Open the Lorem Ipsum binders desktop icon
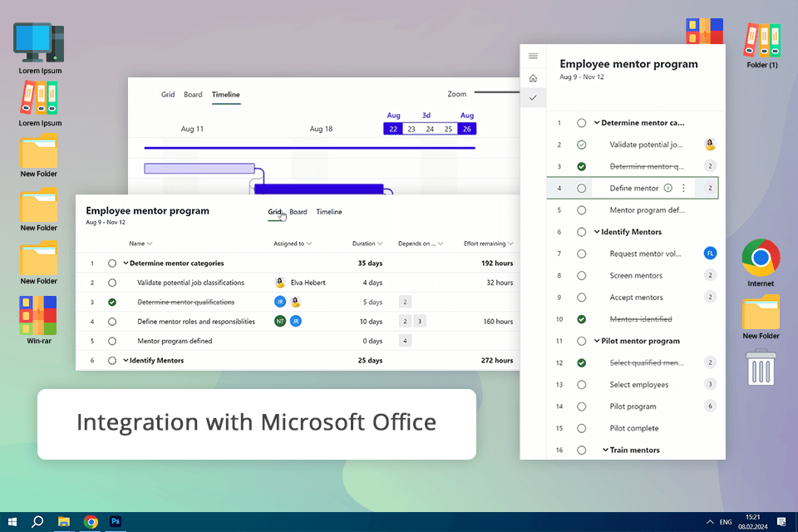 (40, 105)
